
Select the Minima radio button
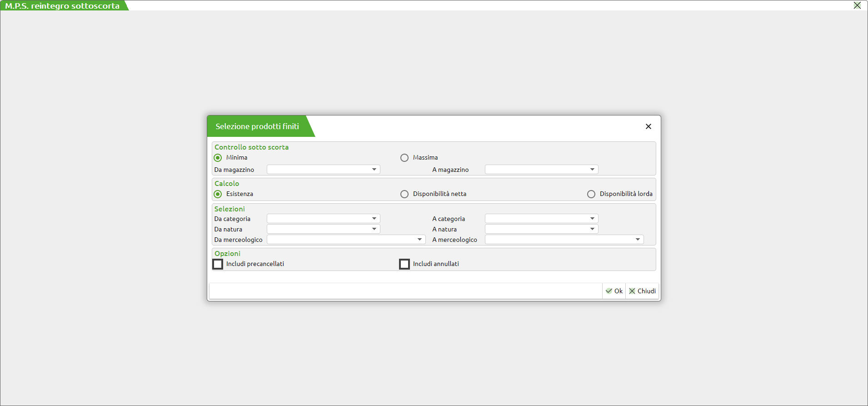tap(218, 158)
